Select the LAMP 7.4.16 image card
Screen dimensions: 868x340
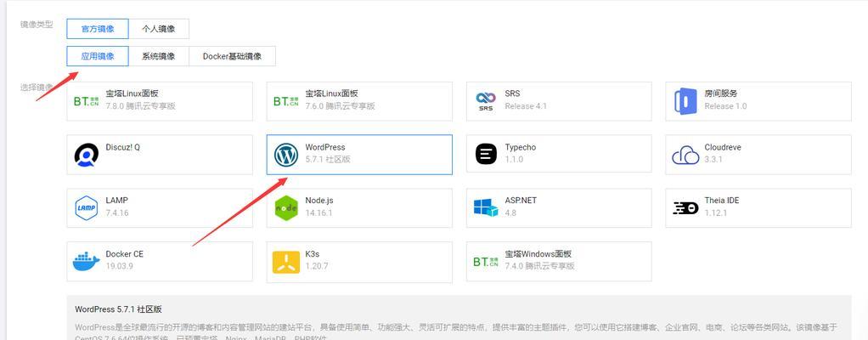(x=160, y=207)
